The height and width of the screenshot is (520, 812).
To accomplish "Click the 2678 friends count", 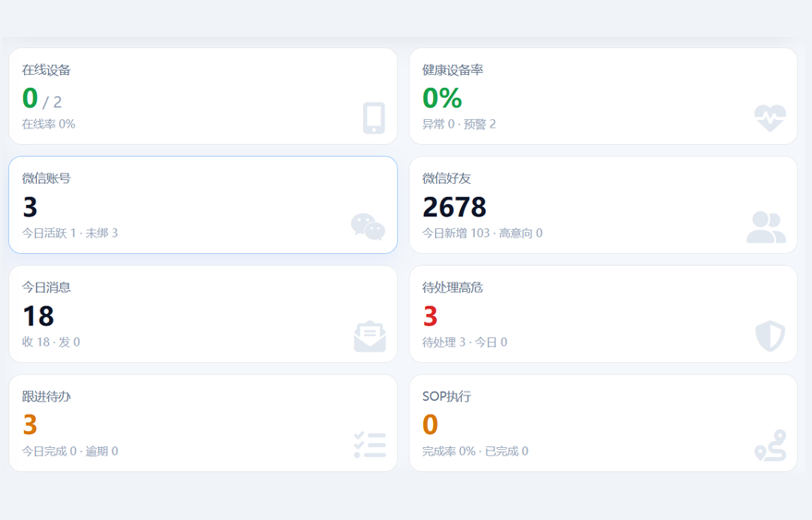I will point(454,207).
